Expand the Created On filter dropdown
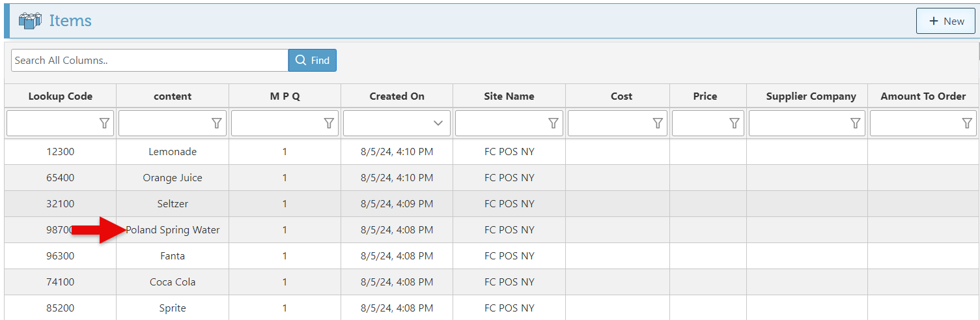Viewport: 980px width, 320px height. pos(438,123)
